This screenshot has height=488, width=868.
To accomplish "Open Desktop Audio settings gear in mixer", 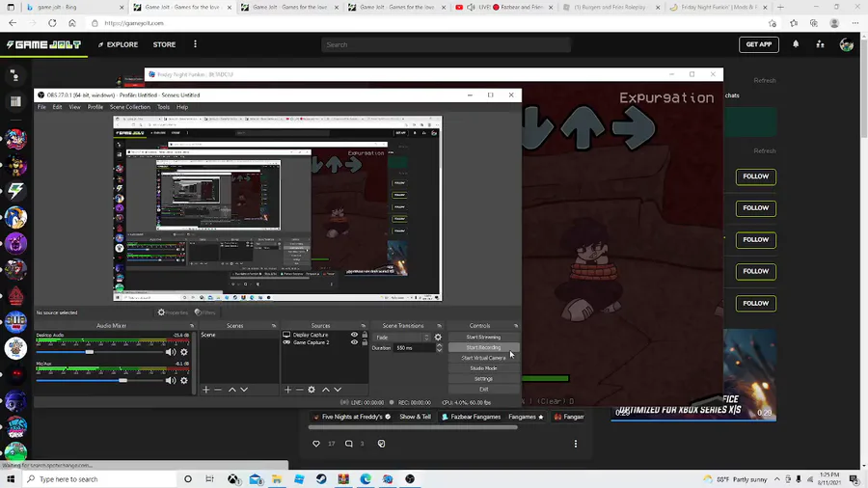I will (x=184, y=352).
